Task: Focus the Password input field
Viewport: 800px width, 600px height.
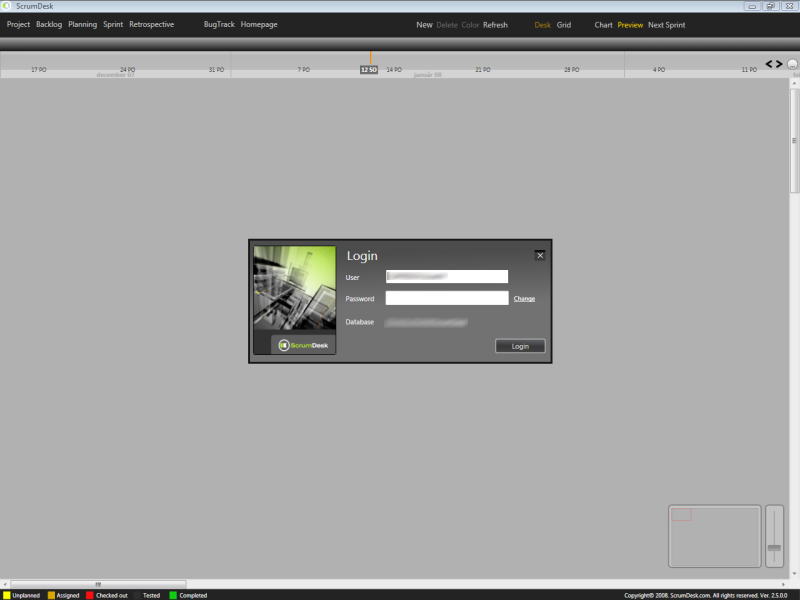Action: (x=447, y=298)
